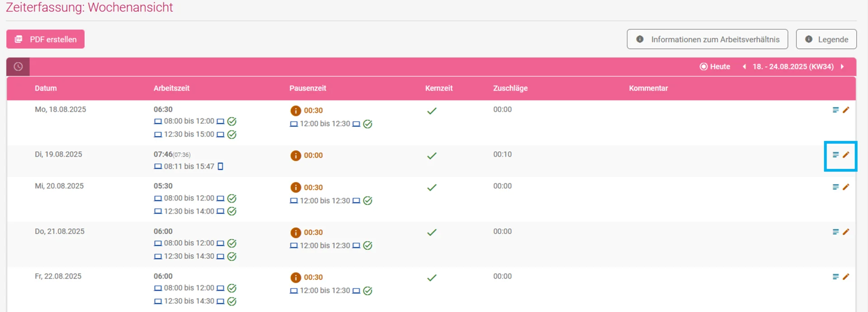Click the PDF erstellen button

(45, 39)
